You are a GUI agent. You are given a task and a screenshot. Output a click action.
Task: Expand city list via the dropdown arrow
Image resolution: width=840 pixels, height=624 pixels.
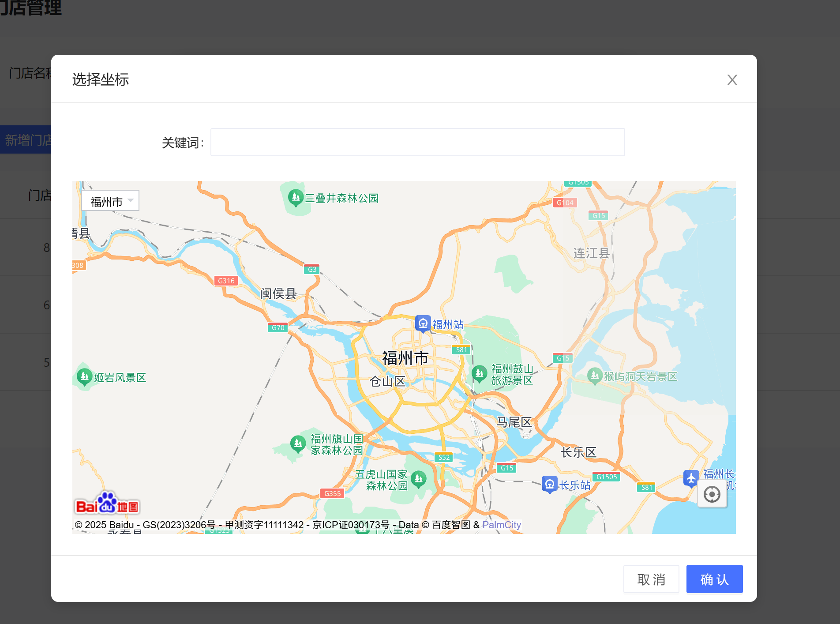click(x=131, y=200)
